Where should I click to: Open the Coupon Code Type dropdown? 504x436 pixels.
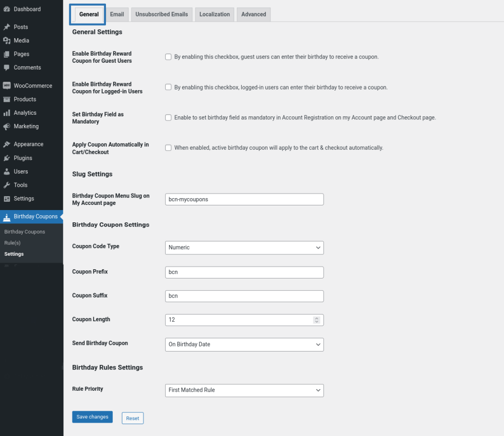(244, 248)
